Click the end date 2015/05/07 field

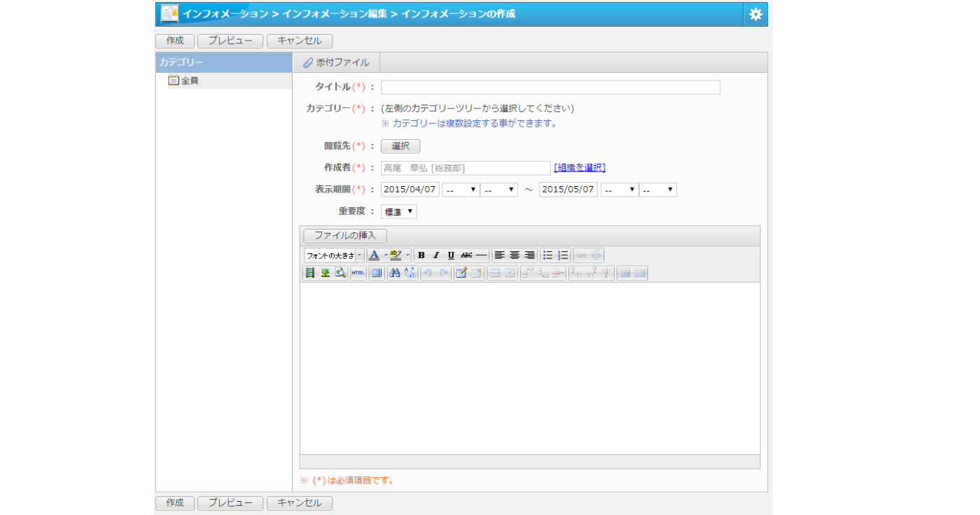pyautogui.click(x=568, y=190)
